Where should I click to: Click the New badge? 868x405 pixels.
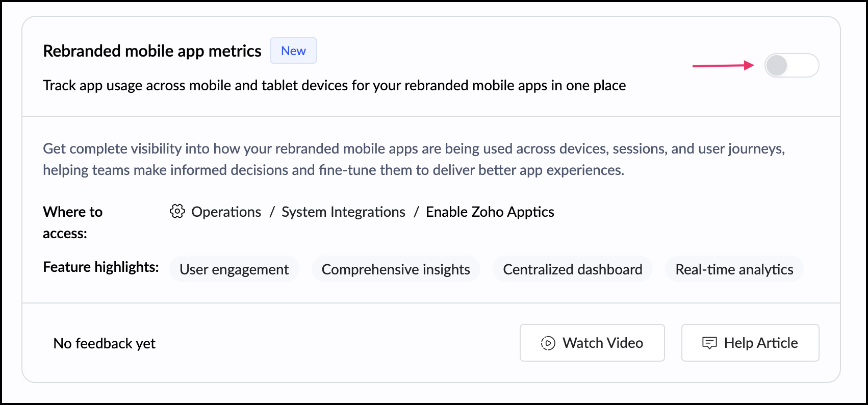pyautogui.click(x=293, y=51)
